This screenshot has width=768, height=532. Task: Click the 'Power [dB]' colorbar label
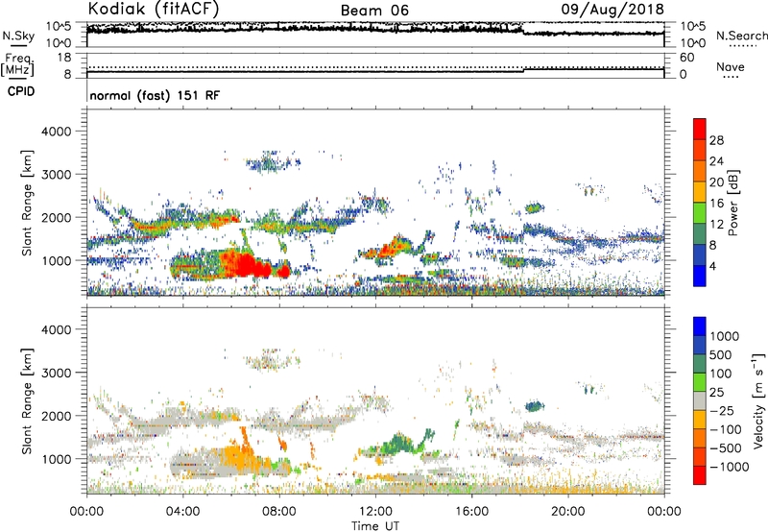click(x=733, y=203)
